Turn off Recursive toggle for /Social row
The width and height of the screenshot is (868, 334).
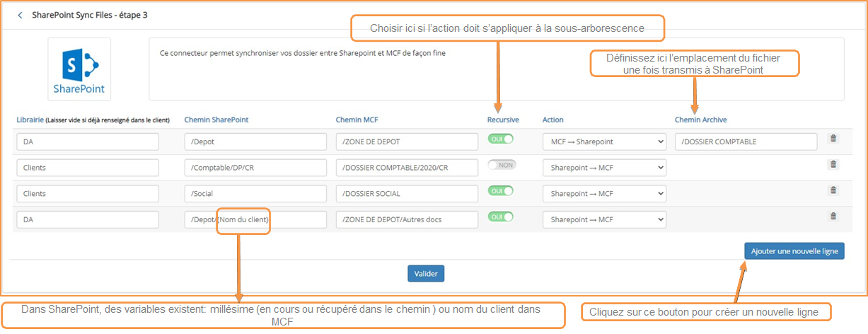pos(501,190)
